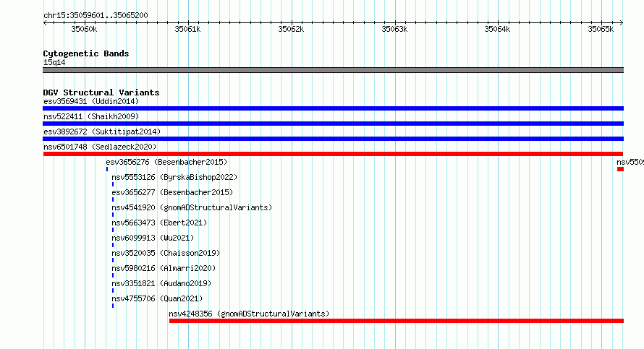The height and width of the screenshot is (349, 644).
Task: Click nsv3520035 (Chaisson2019) label
Action: pos(166,253)
